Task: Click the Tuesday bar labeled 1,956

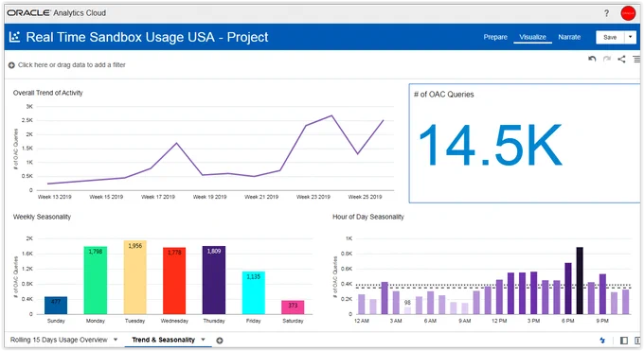Action: point(135,277)
